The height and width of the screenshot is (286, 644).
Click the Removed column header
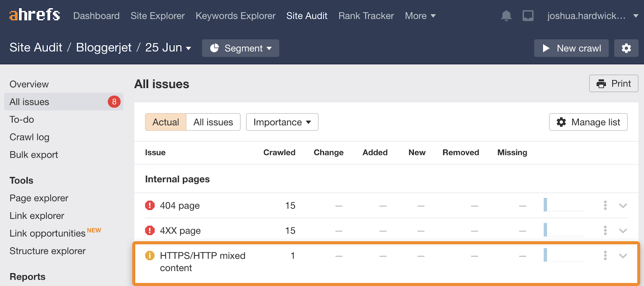click(461, 152)
